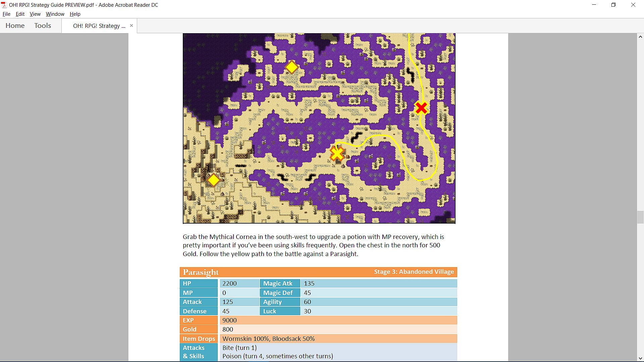Minimize the Acrobat Reader window
644x362 pixels.
[594, 5]
